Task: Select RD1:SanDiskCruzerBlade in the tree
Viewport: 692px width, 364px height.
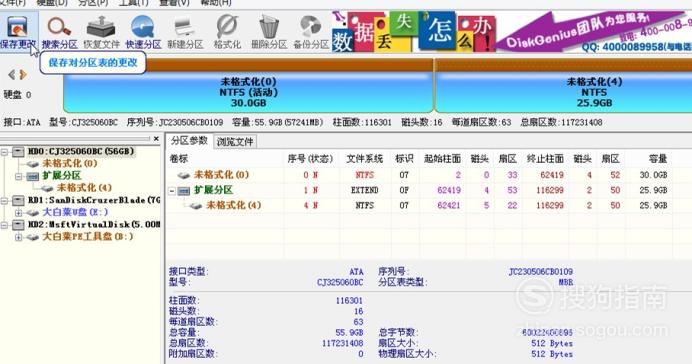Action: coord(94,200)
